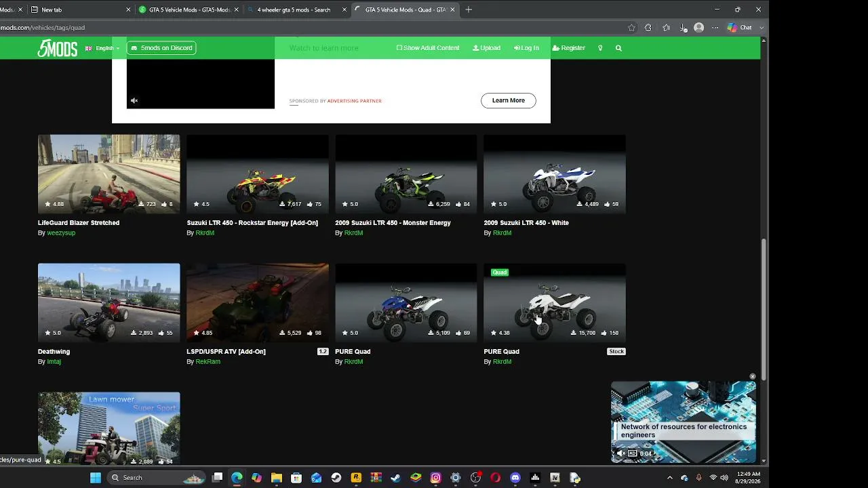
Task: Click the Register link
Action: point(568,48)
